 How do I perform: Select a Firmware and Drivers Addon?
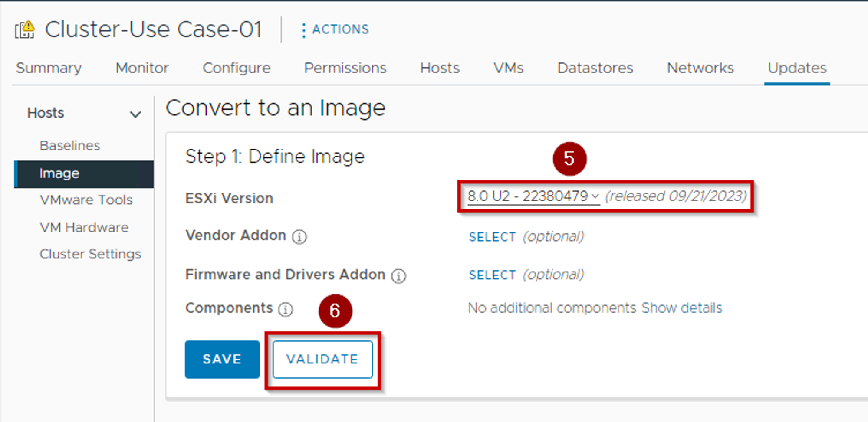coord(492,275)
